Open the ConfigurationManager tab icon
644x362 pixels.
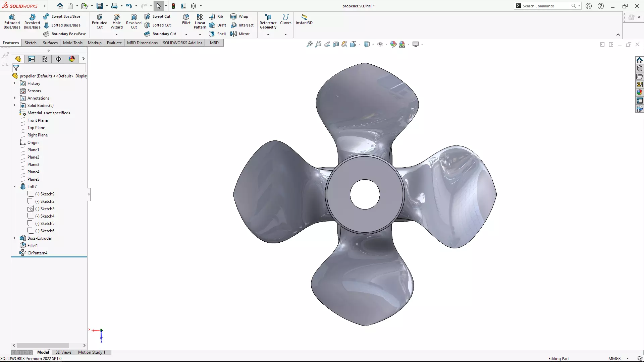point(45,59)
